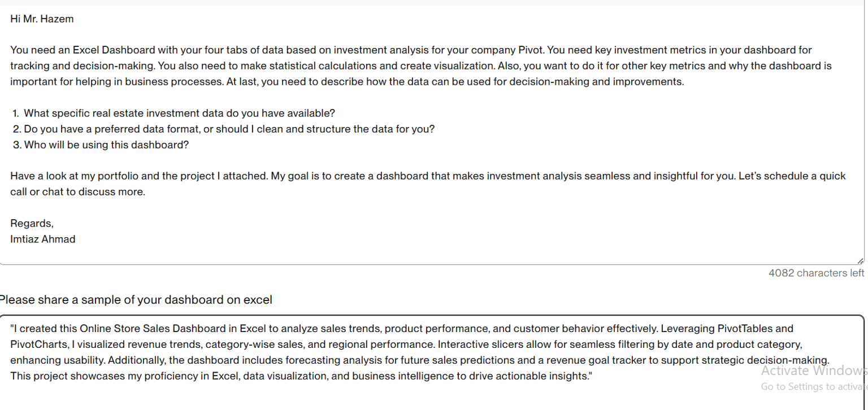Click the signature 'Imtiaz Ahmad'
The width and height of the screenshot is (868, 410).
(x=43, y=239)
